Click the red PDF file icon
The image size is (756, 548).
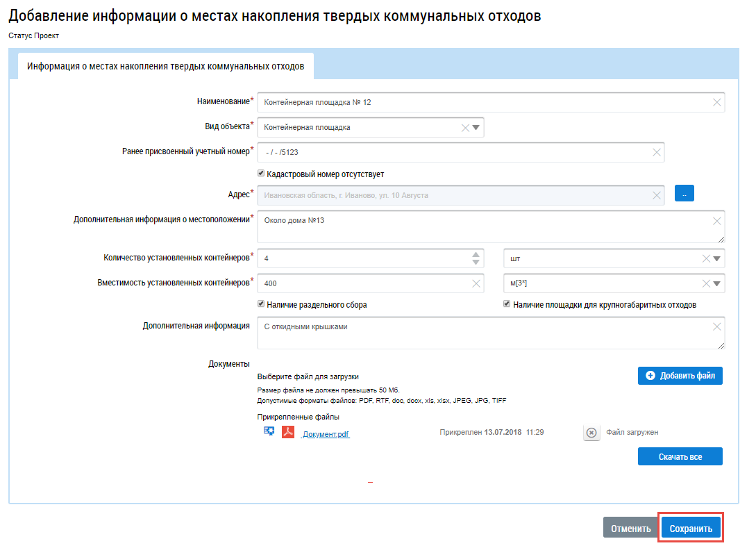pos(288,432)
